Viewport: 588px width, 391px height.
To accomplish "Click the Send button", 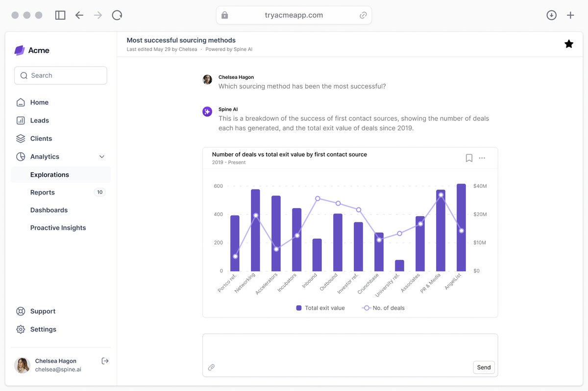I will [x=484, y=367].
